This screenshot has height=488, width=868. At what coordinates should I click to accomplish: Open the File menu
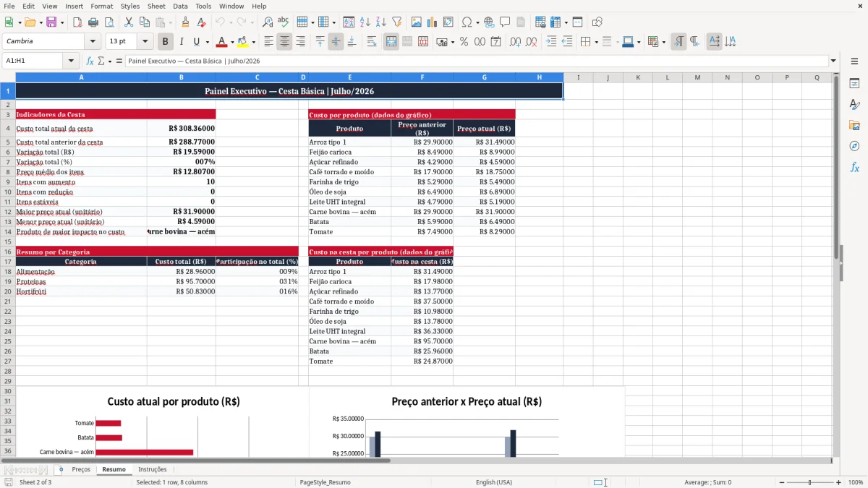point(9,6)
